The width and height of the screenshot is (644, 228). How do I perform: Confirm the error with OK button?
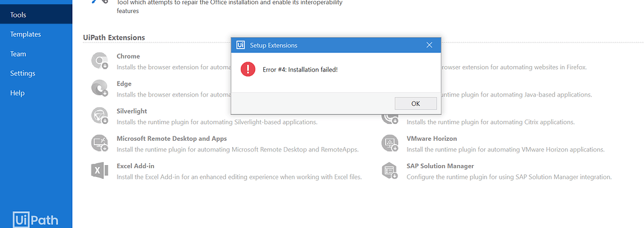click(x=416, y=103)
